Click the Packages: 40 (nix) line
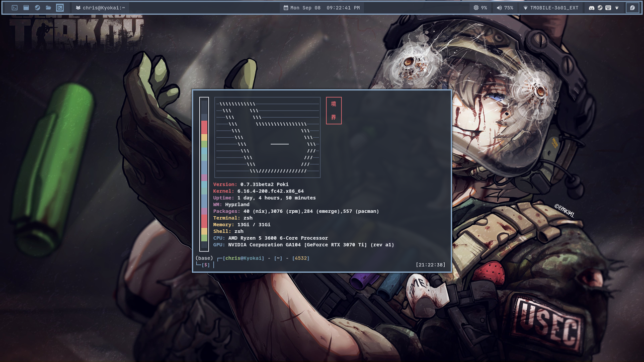The height and width of the screenshot is (362, 644). tap(296, 211)
